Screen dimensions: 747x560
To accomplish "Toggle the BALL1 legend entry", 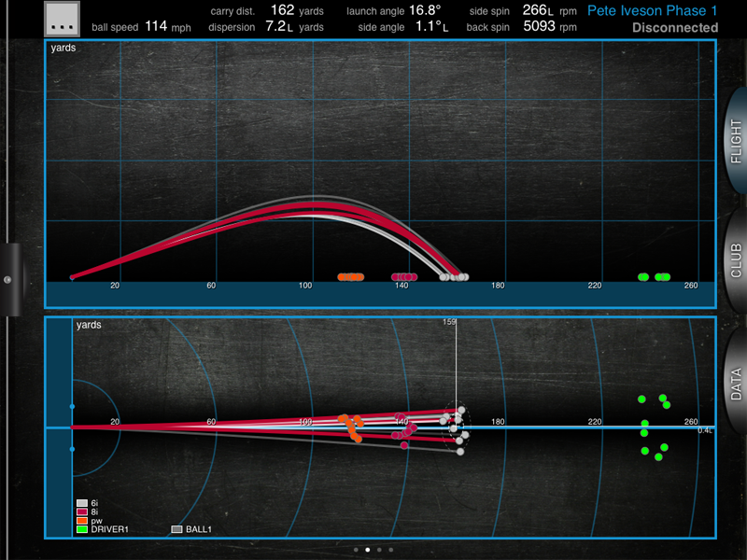I will (x=177, y=529).
